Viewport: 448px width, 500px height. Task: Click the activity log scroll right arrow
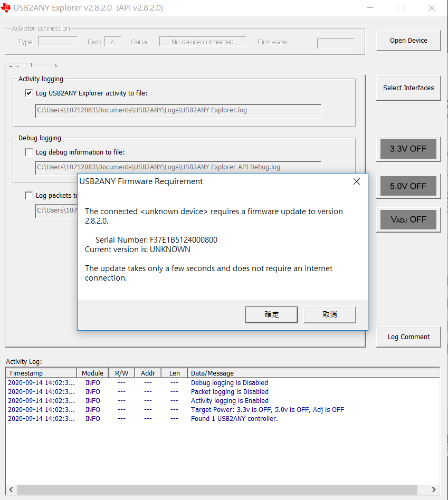coord(434,489)
